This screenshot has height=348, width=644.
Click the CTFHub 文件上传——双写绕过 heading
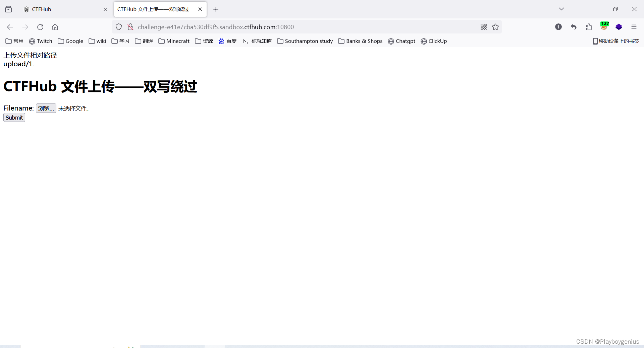pyautogui.click(x=100, y=86)
